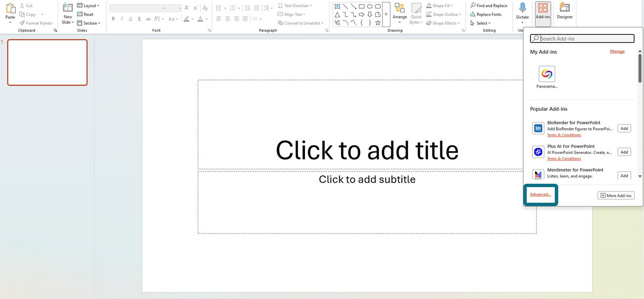This screenshot has width=644, height=299.
Task: Click the Increase Font Size icon
Action: tap(187, 8)
